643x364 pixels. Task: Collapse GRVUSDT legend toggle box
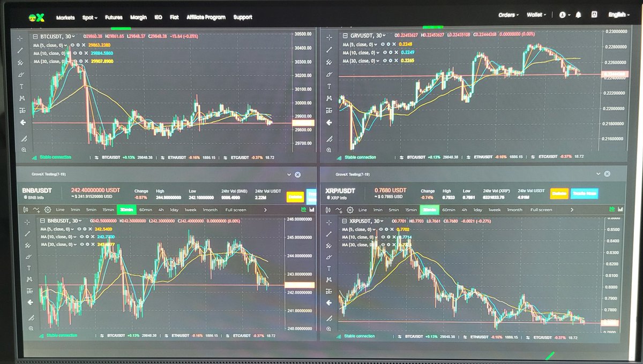click(345, 36)
